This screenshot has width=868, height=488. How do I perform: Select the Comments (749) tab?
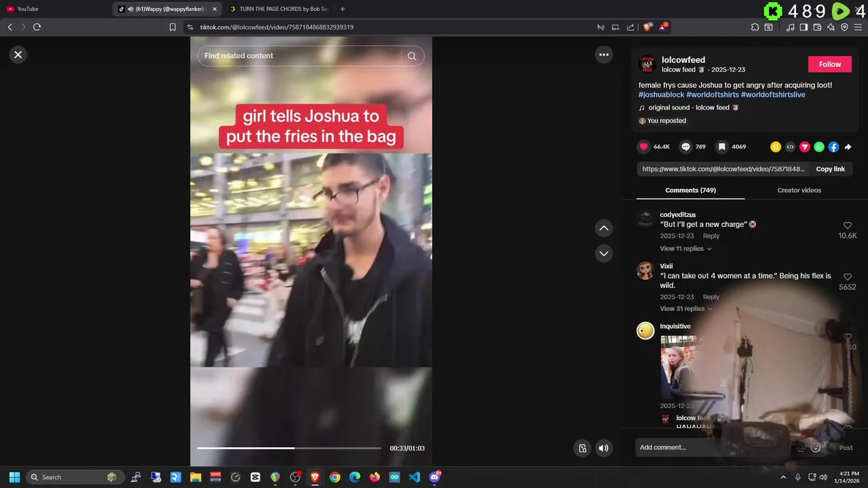click(690, 190)
